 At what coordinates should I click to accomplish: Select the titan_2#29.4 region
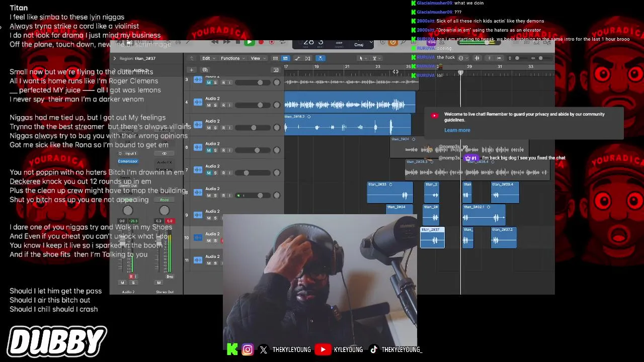coord(505,193)
